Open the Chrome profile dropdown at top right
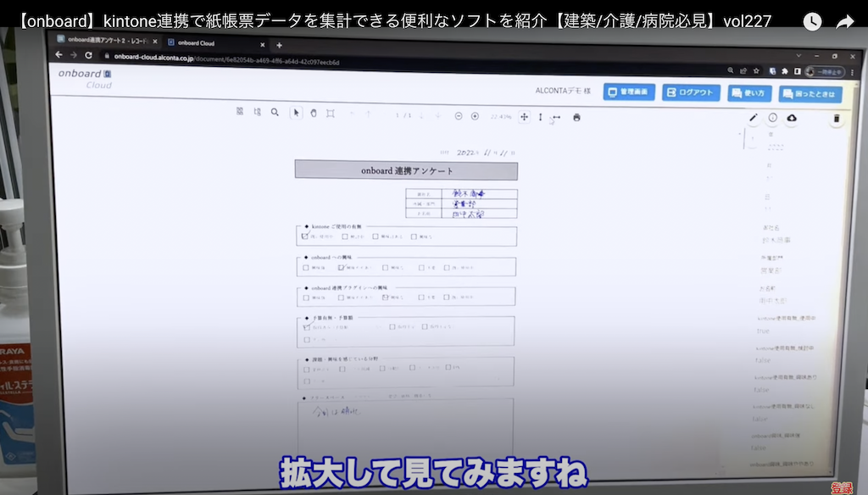Image resolution: width=868 pixels, height=495 pixels. (825, 71)
